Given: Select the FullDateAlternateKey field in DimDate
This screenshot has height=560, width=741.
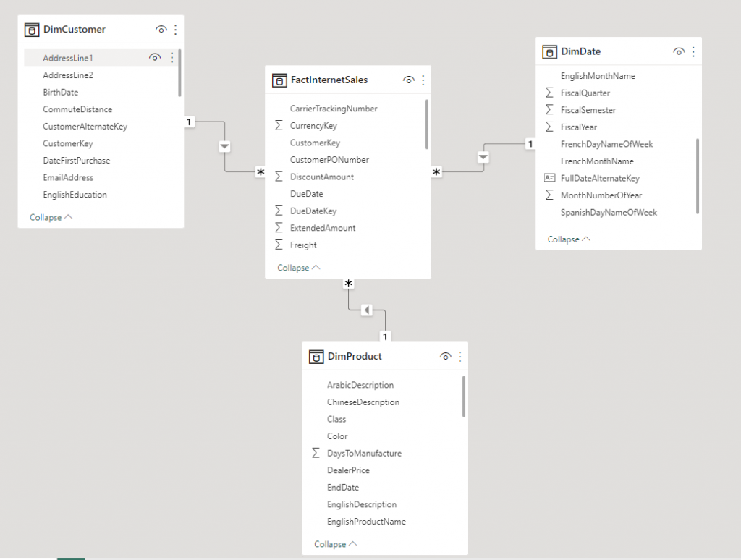Looking at the screenshot, I should (600, 178).
